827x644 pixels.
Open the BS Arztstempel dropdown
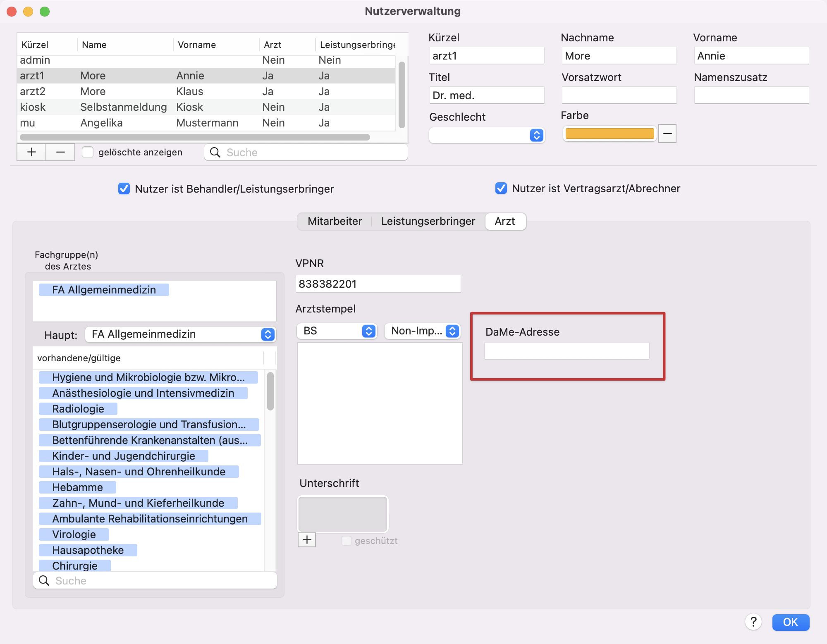click(x=337, y=331)
